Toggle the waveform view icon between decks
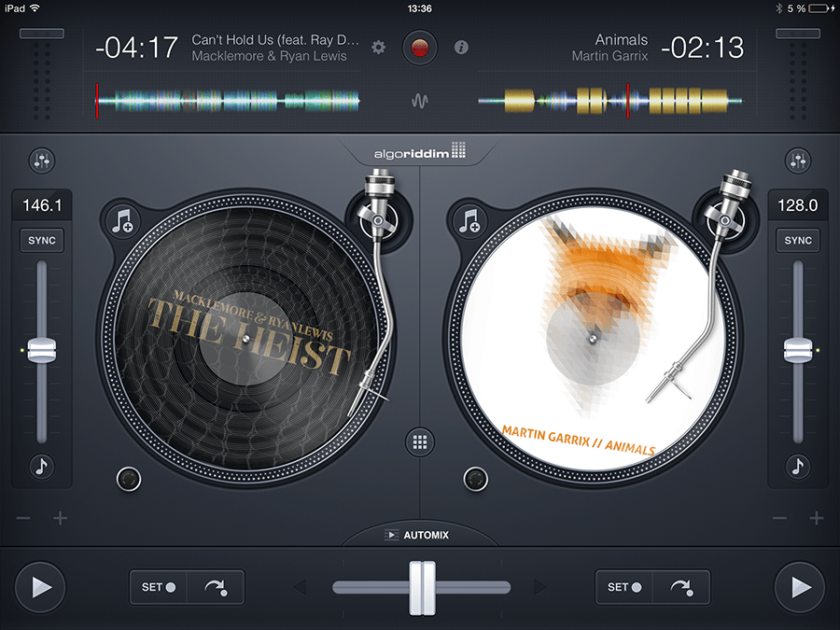Screen dimensions: 840x630 point(420,101)
